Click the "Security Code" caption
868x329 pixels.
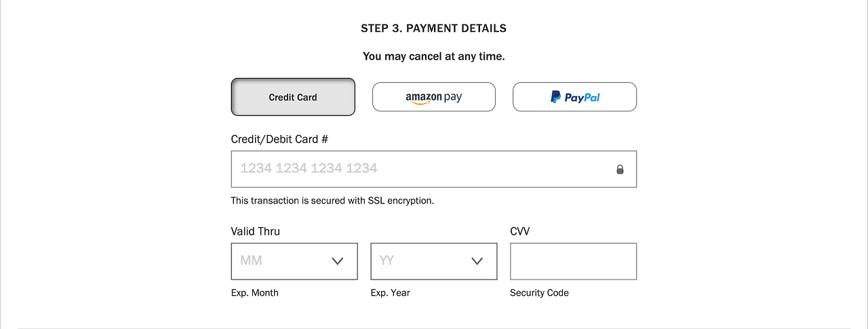click(x=539, y=293)
